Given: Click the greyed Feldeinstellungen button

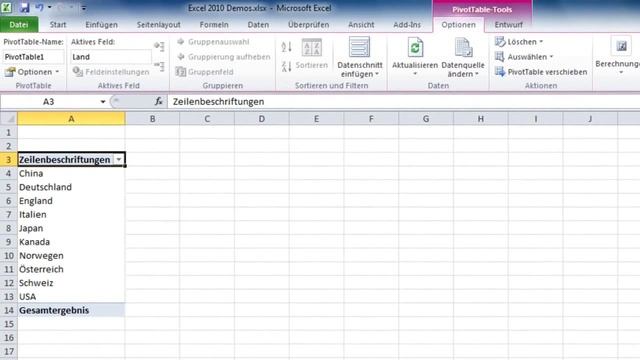Looking at the screenshot, I should (111, 72).
